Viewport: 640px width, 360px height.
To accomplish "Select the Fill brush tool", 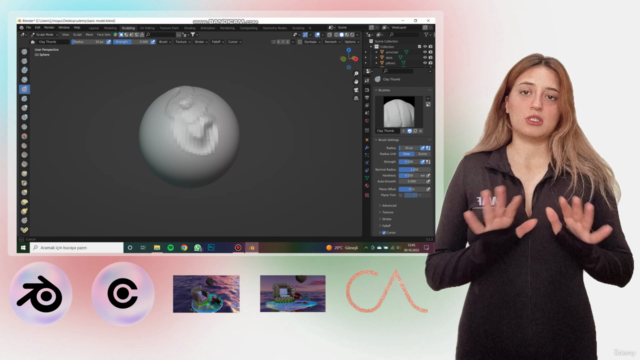I will (x=24, y=155).
